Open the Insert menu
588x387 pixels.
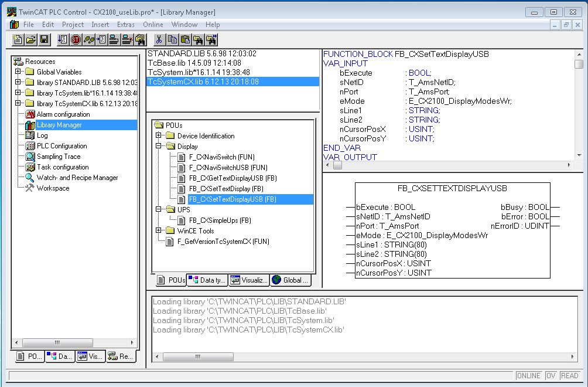click(100, 25)
